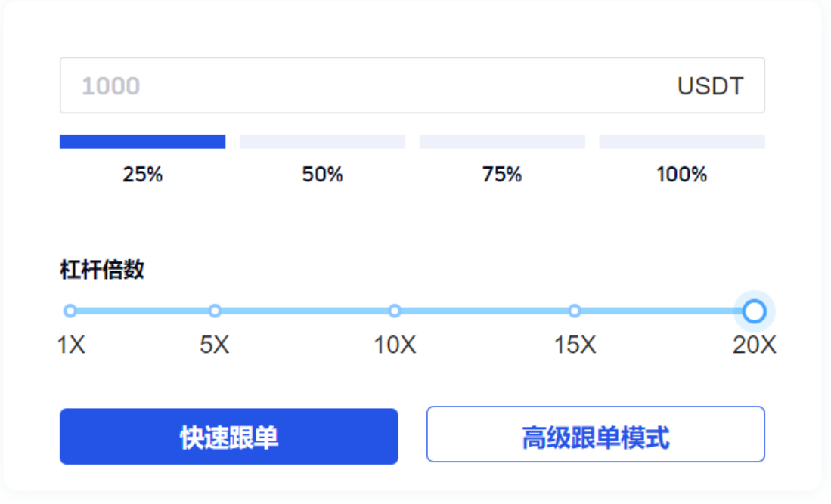
Task: Select the 25% allocation bar segment
Action: [x=142, y=141]
